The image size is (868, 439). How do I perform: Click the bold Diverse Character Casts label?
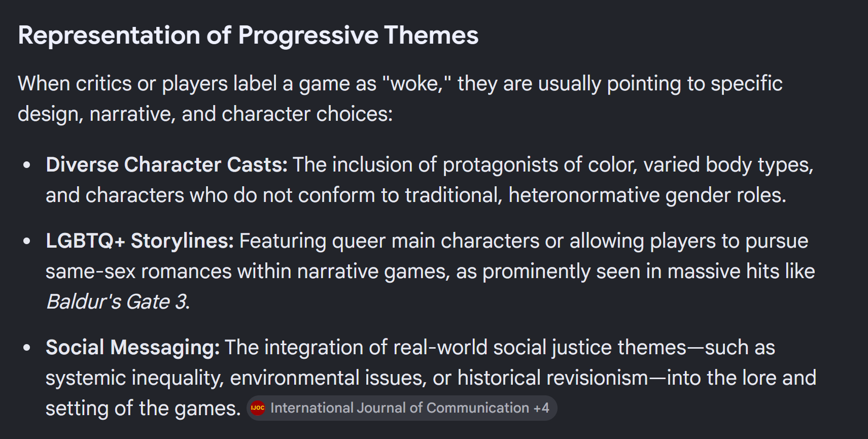(x=166, y=165)
